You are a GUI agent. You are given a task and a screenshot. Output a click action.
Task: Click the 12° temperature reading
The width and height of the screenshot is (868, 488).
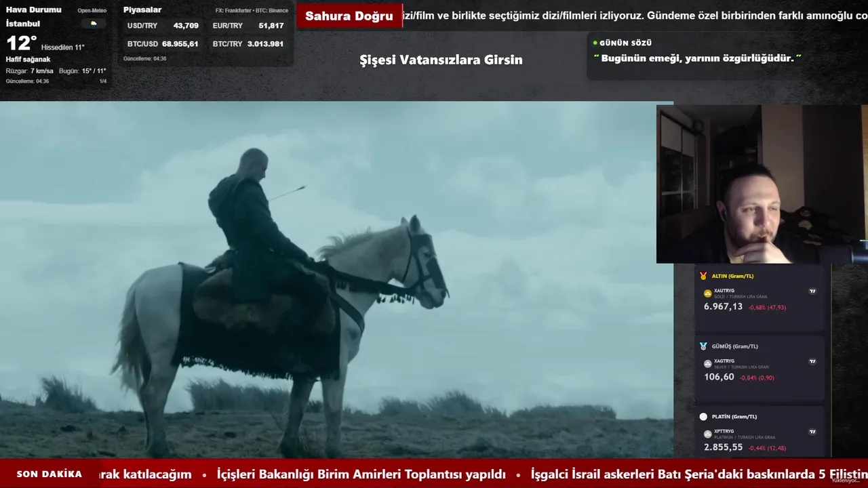[x=21, y=43]
